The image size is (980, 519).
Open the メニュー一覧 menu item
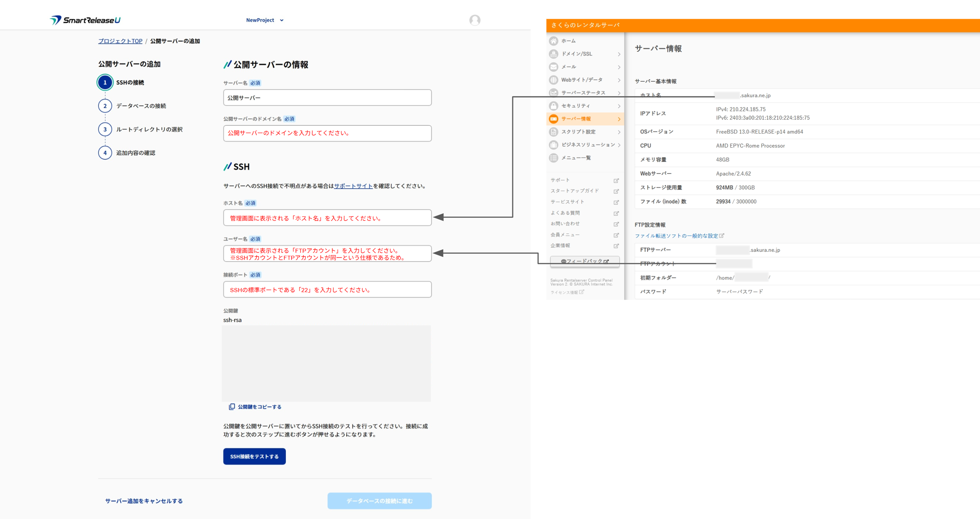point(576,158)
